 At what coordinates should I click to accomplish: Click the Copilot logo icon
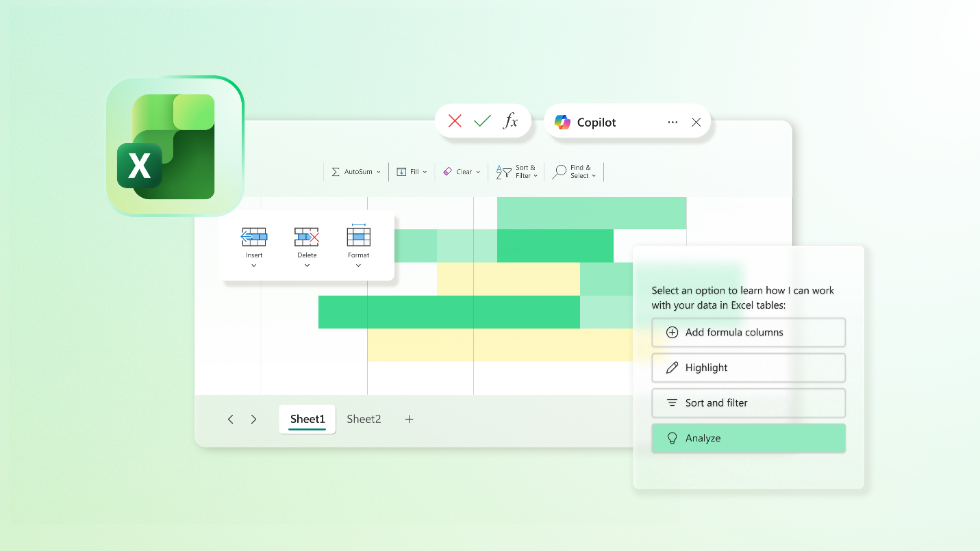(x=562, y=122)
